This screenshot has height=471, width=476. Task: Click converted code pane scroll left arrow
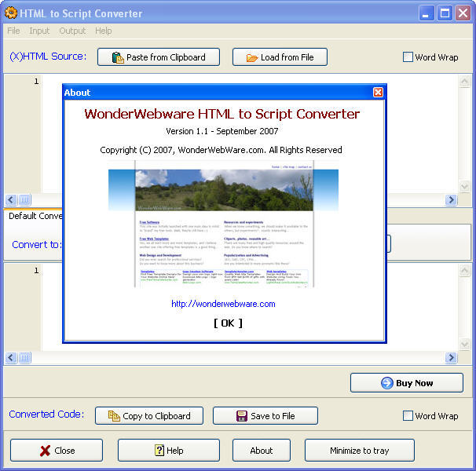11,357
